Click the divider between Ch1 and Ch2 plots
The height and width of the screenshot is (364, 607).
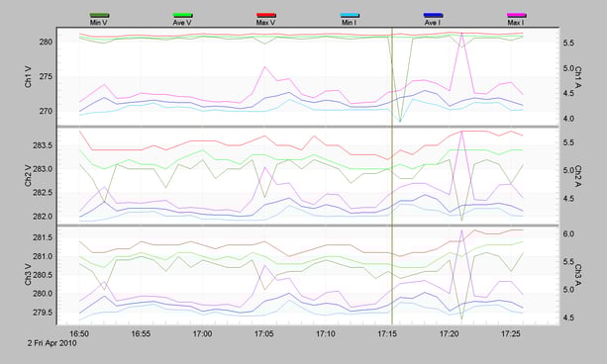point(308,127)
